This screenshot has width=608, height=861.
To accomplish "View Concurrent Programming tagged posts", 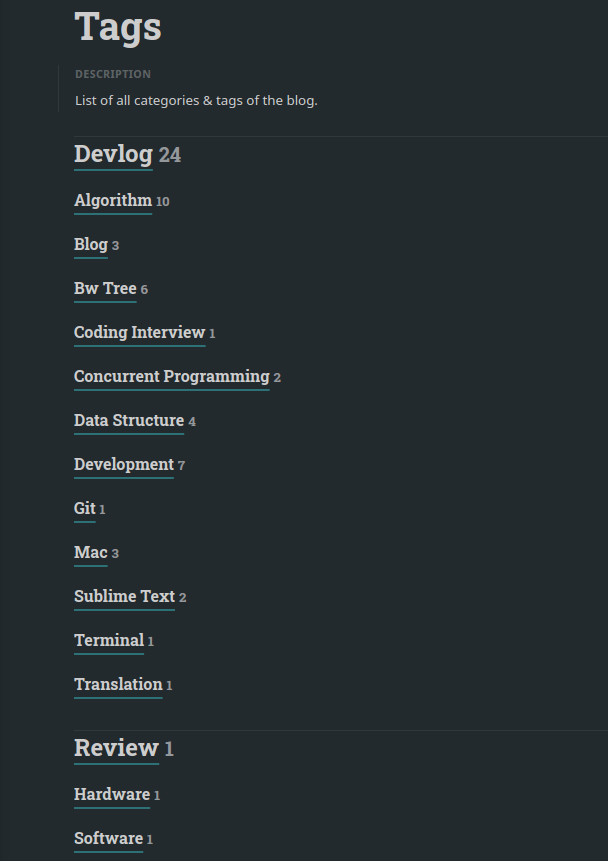I will click(171, 376).
